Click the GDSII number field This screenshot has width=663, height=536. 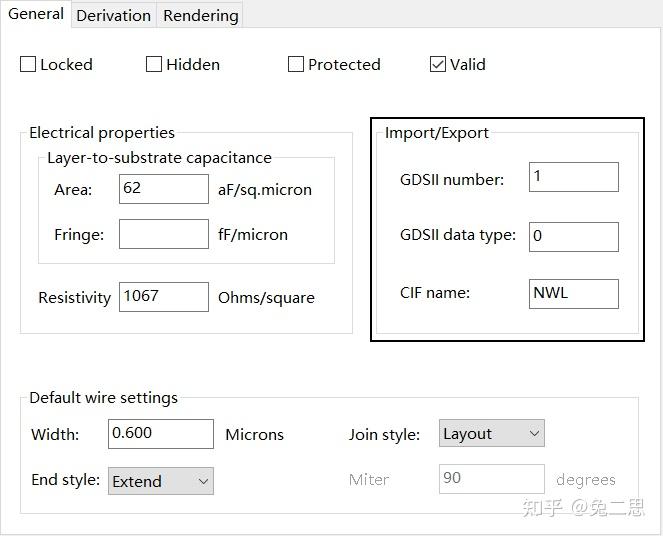pyautogui.click(x=574, y=177)
